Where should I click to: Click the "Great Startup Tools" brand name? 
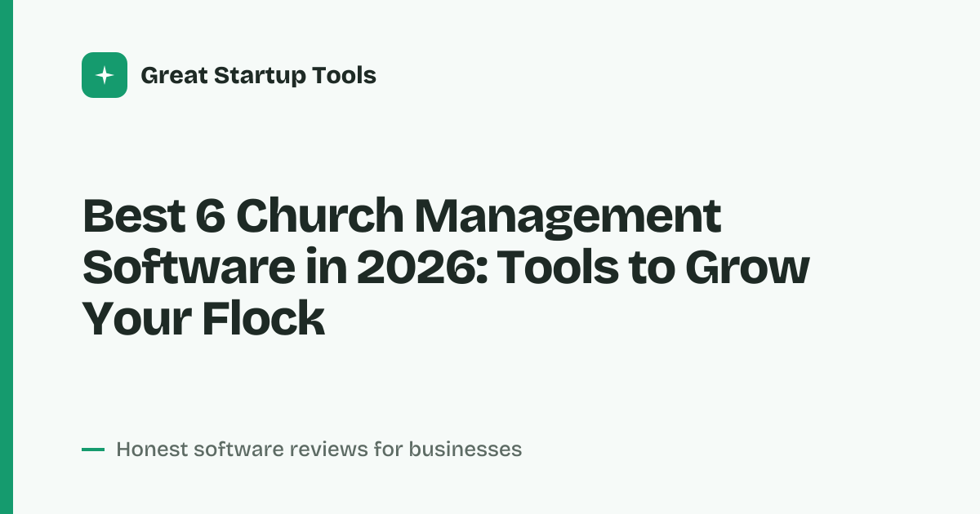(258, 76)
